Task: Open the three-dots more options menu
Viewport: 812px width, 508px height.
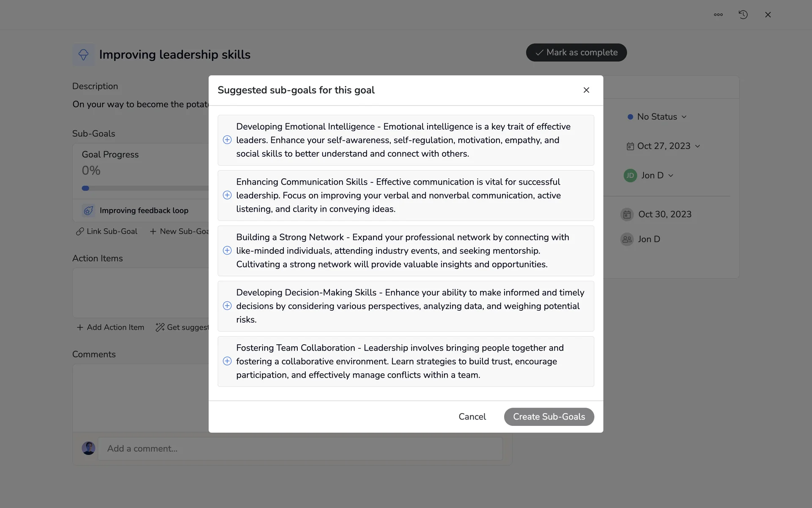Action: pos(718,15)
